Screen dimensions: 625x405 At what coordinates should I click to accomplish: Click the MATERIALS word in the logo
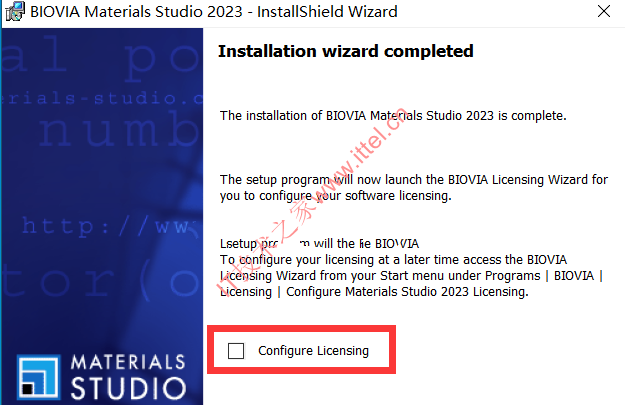coord(128,362)
